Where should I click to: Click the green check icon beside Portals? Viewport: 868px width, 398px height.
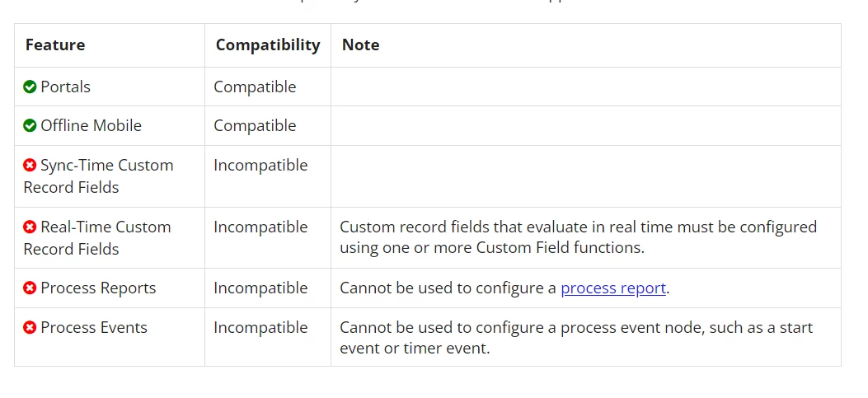(x=30, y=87)
